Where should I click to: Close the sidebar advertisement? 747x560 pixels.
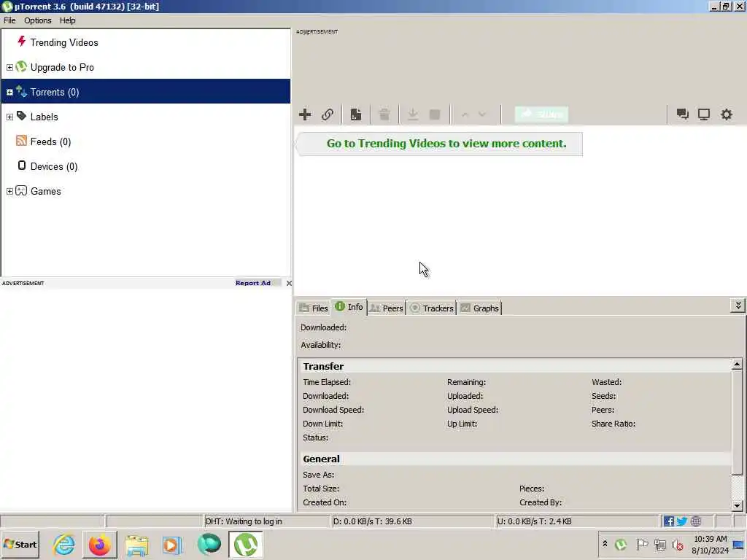pyautogui.click(x=289, y=283)
